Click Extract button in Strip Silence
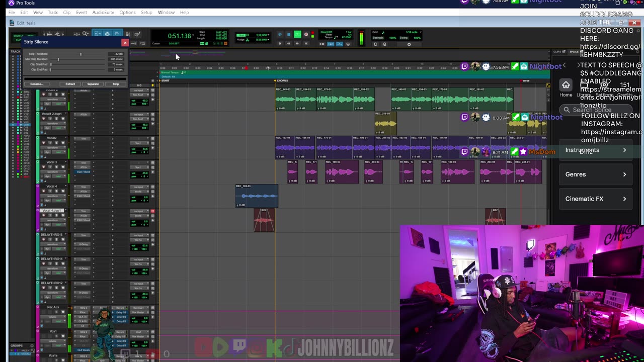Viewport: 644px width, 362px height. pos(70,84)
